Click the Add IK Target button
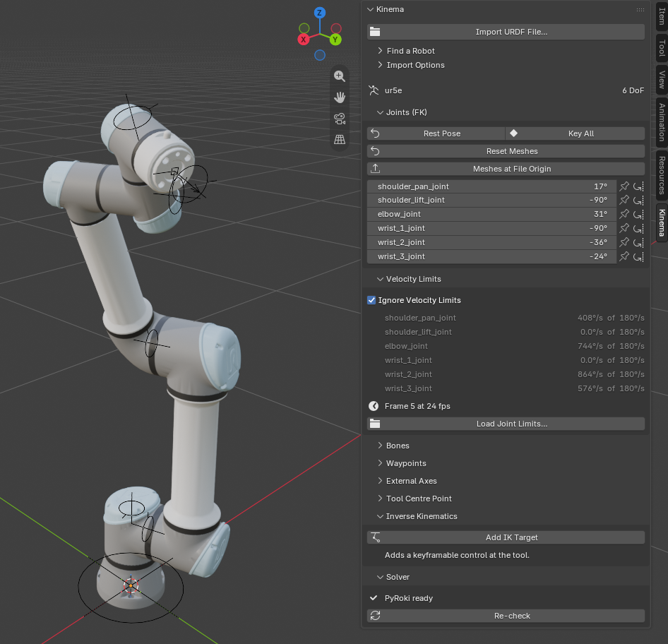Image resolution: width=668 pixels, height=644 pixels. 506,537
